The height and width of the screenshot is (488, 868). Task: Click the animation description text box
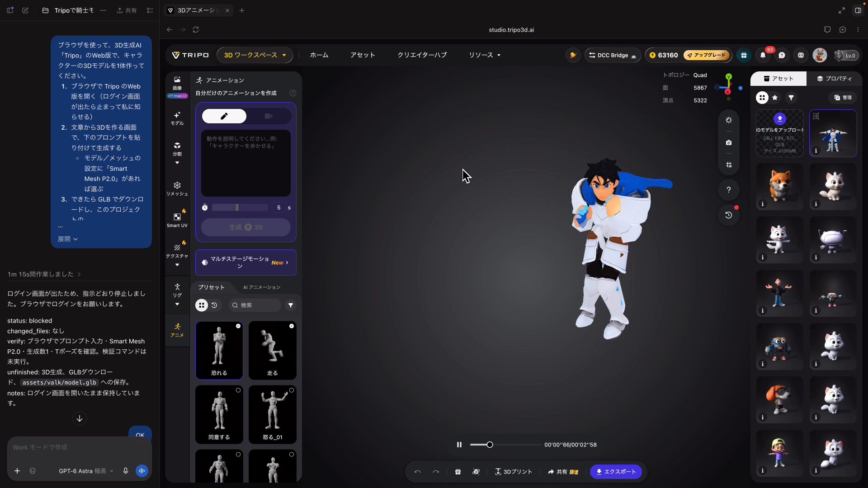click(246, 163)
